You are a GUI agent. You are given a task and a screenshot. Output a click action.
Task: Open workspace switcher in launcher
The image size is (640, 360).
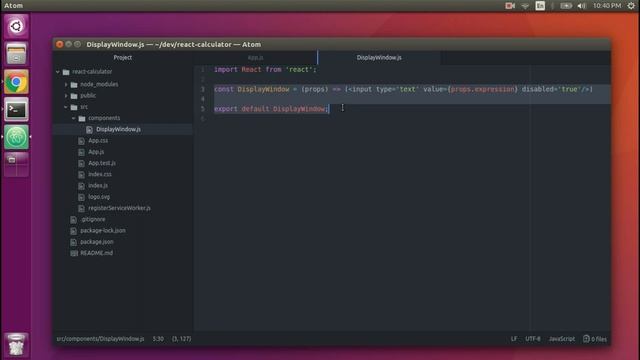[x=16, y=164]
